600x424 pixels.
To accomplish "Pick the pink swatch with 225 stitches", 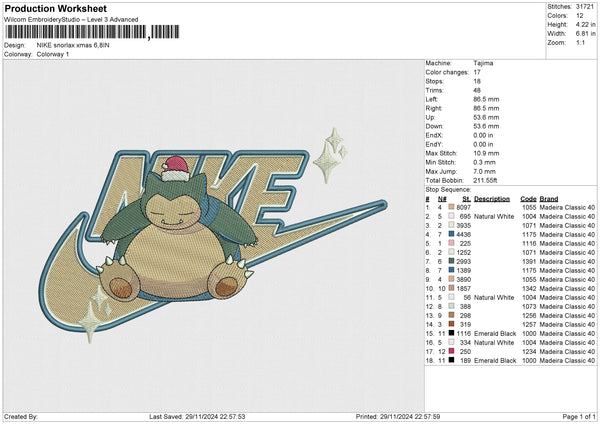I will pos(451,243).
